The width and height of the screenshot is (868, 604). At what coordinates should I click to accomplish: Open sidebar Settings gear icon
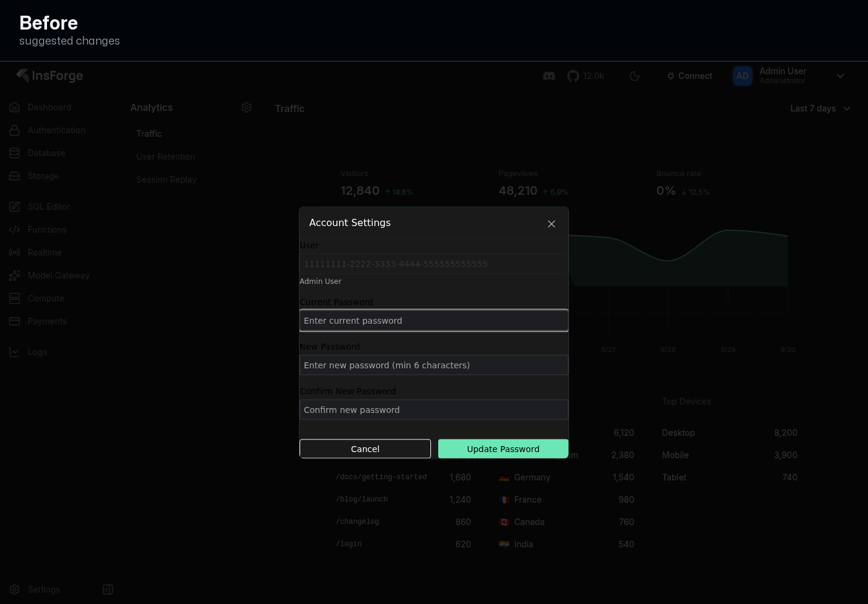[x=15, y=590]
